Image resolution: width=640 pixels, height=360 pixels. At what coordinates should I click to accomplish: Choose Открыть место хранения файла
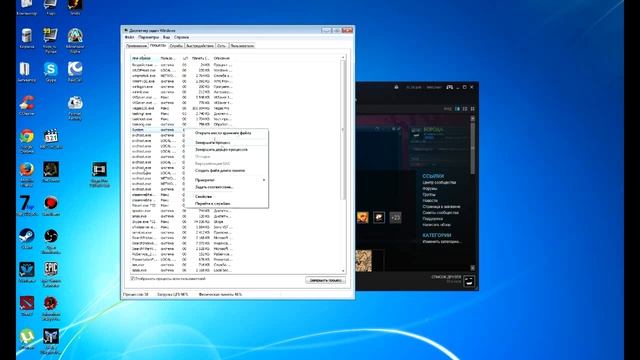[223, 133]
